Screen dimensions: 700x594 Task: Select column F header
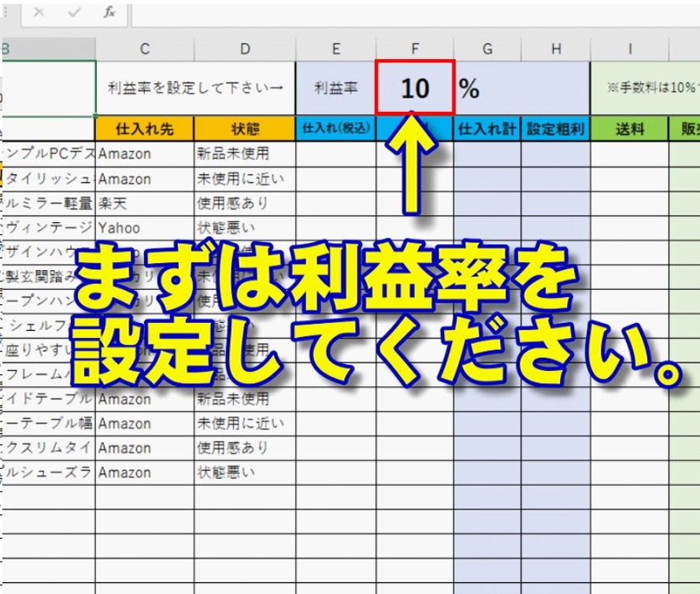415,49
